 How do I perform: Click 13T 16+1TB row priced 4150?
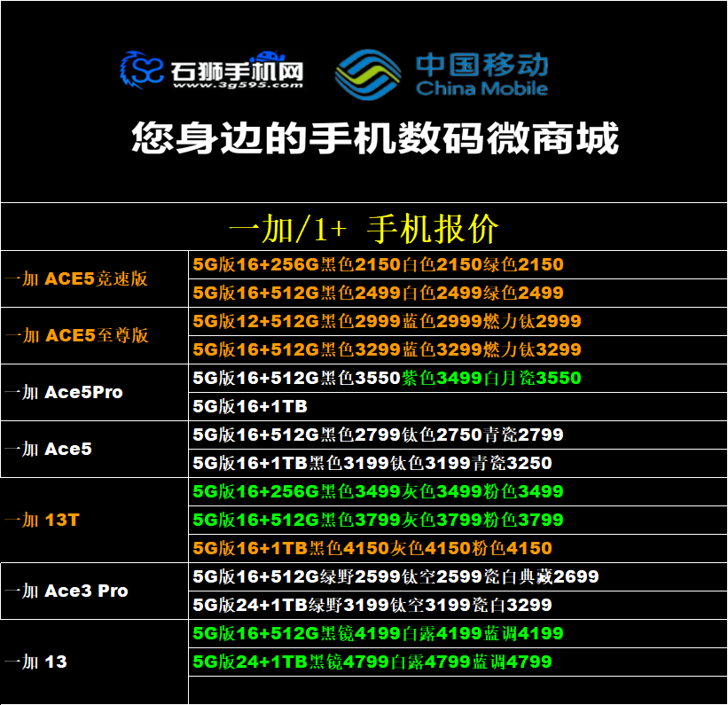458,548
